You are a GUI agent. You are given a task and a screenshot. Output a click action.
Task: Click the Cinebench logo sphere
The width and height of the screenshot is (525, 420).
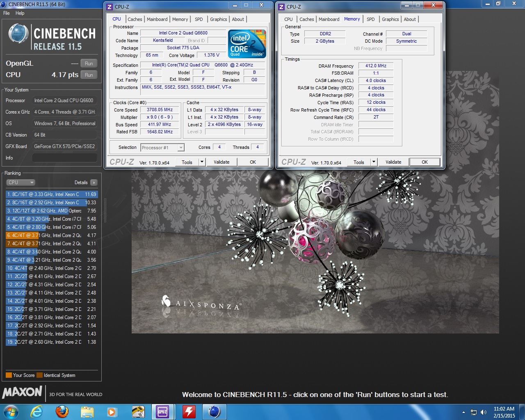(x=18, y=34)
